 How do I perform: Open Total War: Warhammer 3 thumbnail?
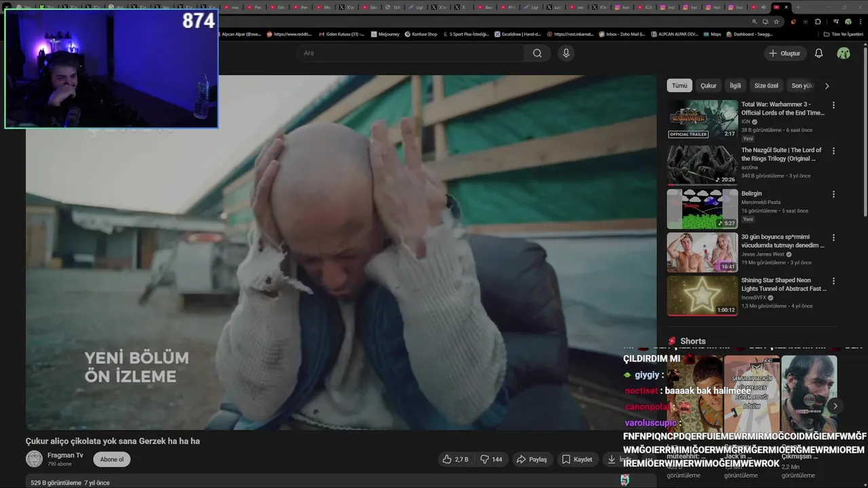pyautogui.click(x=702, y=119)
